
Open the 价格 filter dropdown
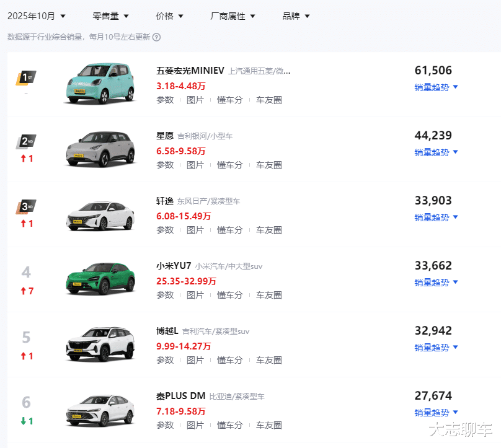click(x=171, y=16)
